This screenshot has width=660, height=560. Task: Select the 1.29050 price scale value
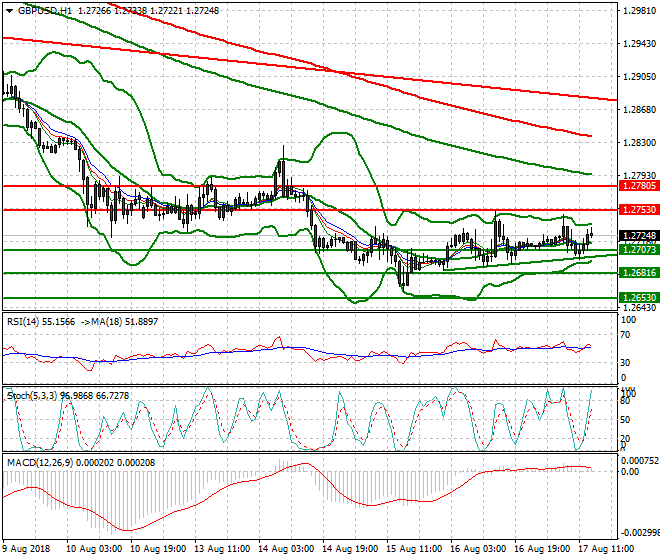(x=639, y=77)
